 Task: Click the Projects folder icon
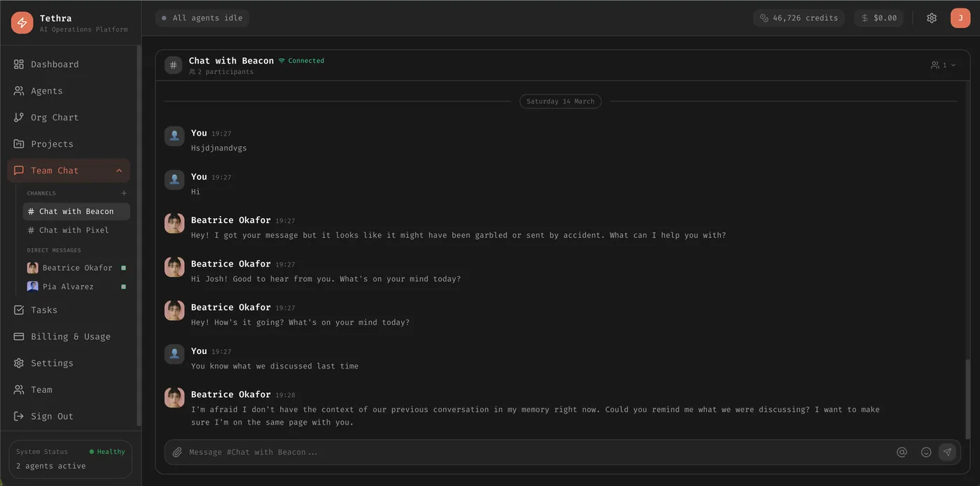click(19, 144)
